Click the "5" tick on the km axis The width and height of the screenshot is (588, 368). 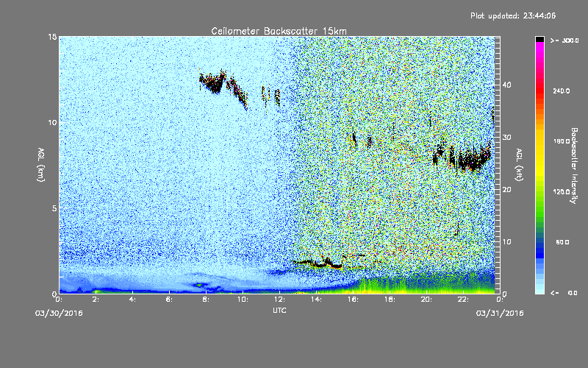(x=54, y=208)
